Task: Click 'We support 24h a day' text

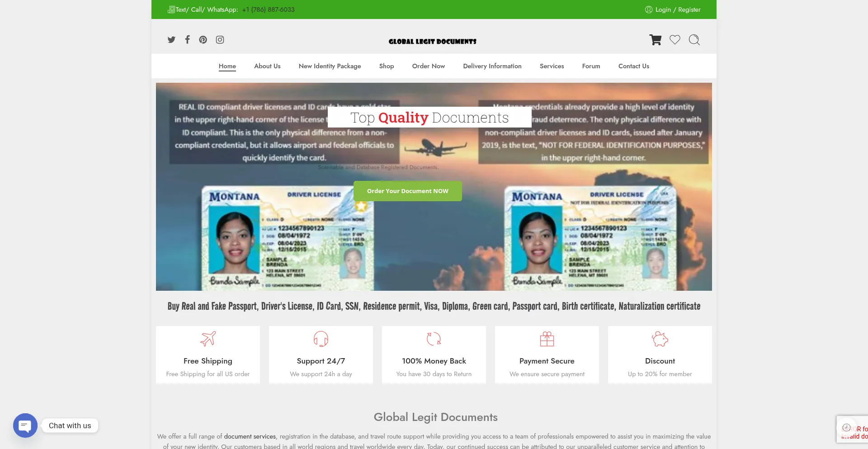Action: 321,374
